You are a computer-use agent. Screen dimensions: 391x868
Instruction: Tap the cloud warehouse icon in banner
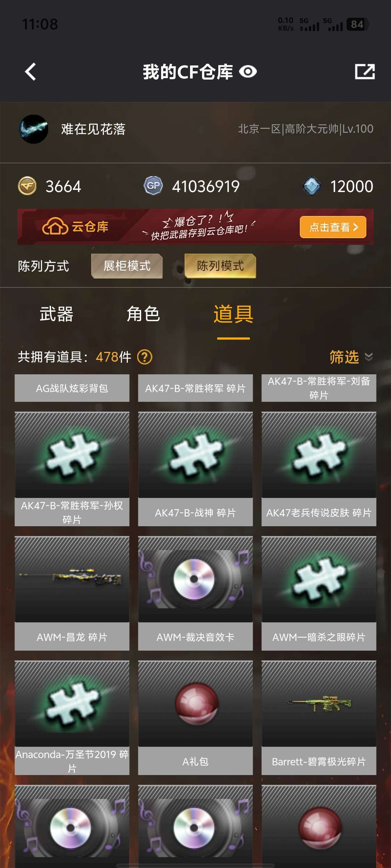pyautogui.click(x=55, y=227)
